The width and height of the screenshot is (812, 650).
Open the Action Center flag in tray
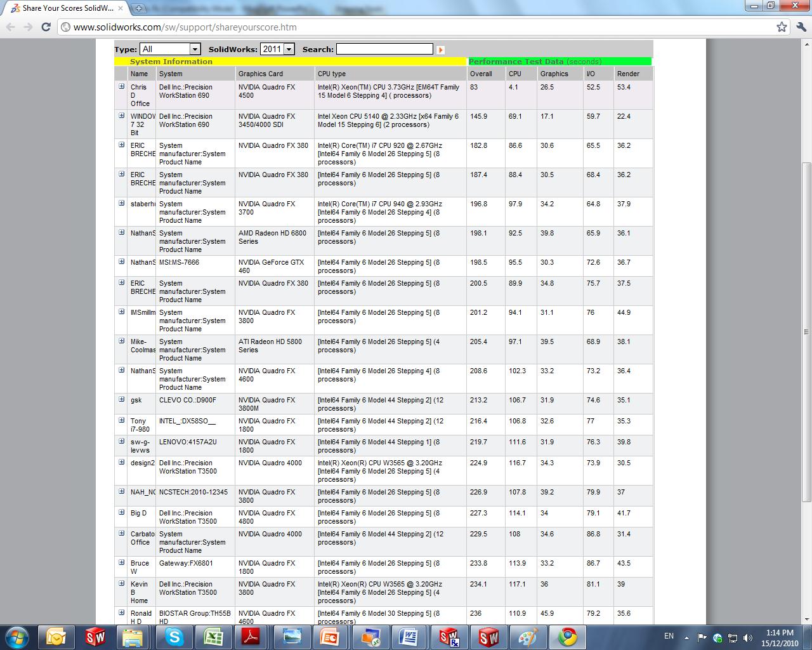coord(702,637)
